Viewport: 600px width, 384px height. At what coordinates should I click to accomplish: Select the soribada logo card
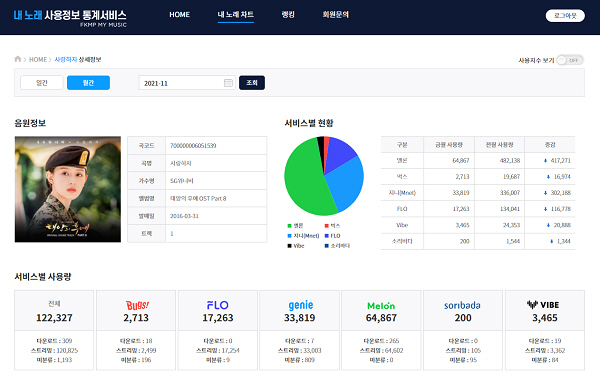(463, 311)
